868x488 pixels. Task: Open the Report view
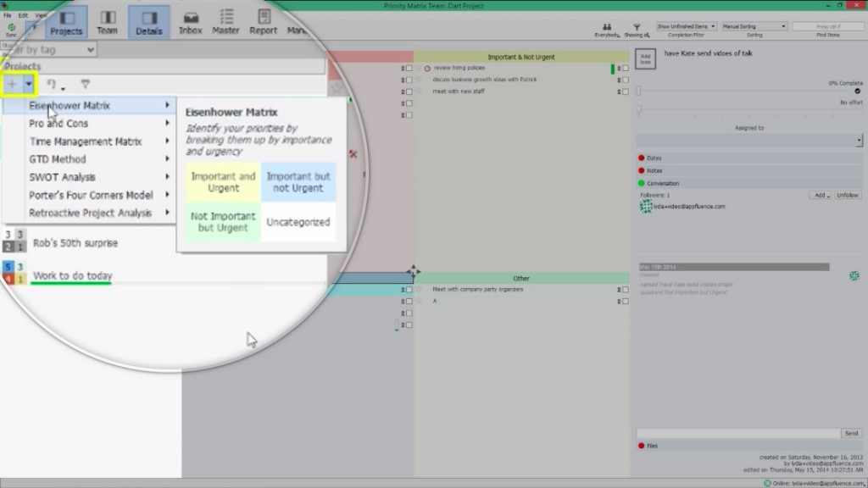tap(263, 22)
